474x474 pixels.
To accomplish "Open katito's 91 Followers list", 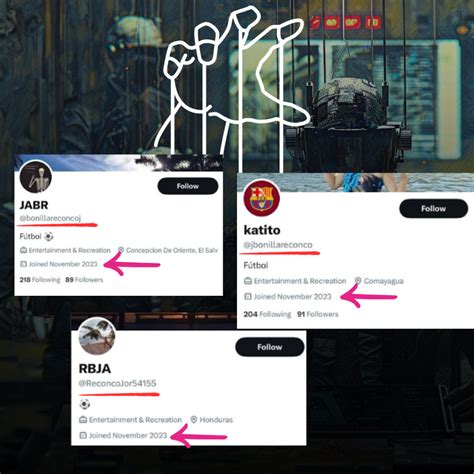I will 318,314.
